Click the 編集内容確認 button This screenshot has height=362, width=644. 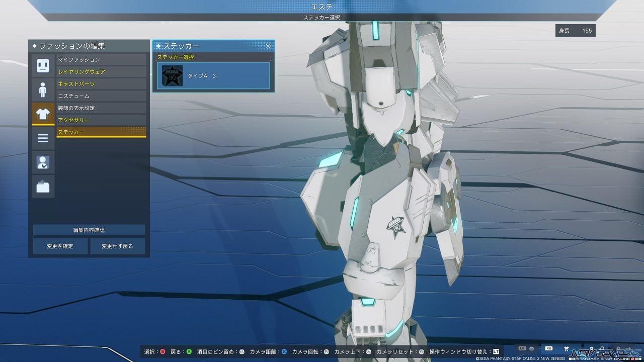[x=89, y=230]
